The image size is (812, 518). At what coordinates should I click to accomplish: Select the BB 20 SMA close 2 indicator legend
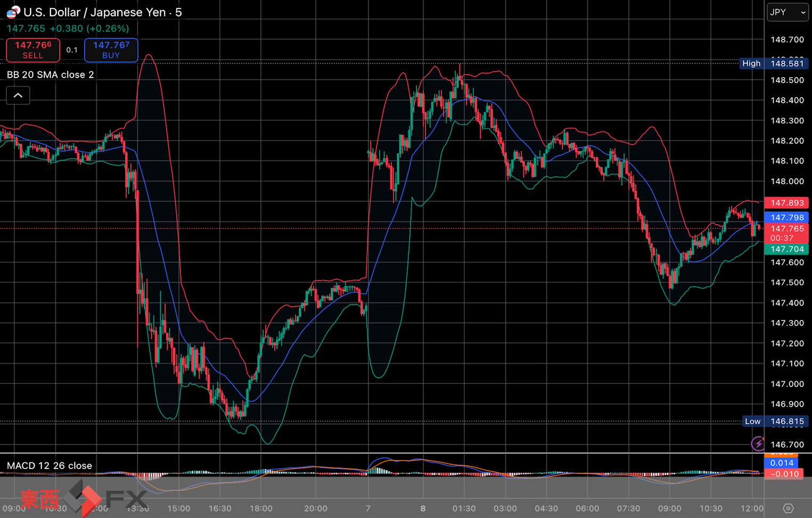(51, 75)
